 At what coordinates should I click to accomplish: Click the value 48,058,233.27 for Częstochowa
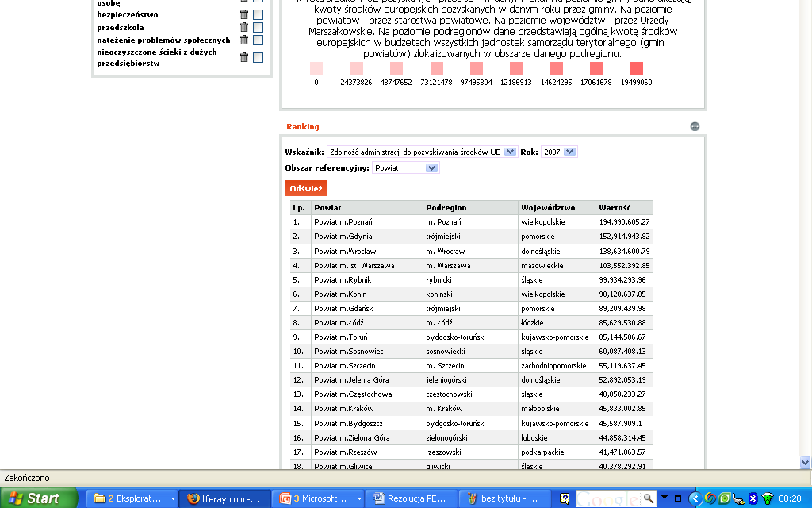click(622, 394)
